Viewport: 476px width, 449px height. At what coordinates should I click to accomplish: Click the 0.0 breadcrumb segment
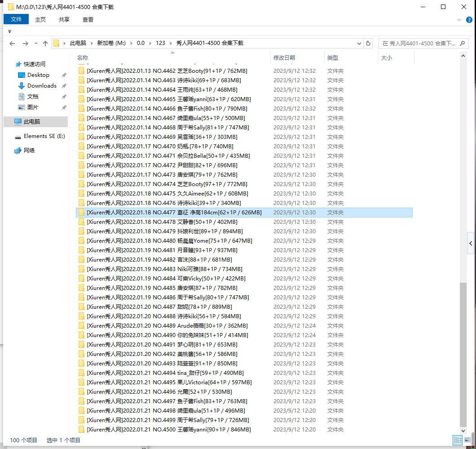point(141,43)
